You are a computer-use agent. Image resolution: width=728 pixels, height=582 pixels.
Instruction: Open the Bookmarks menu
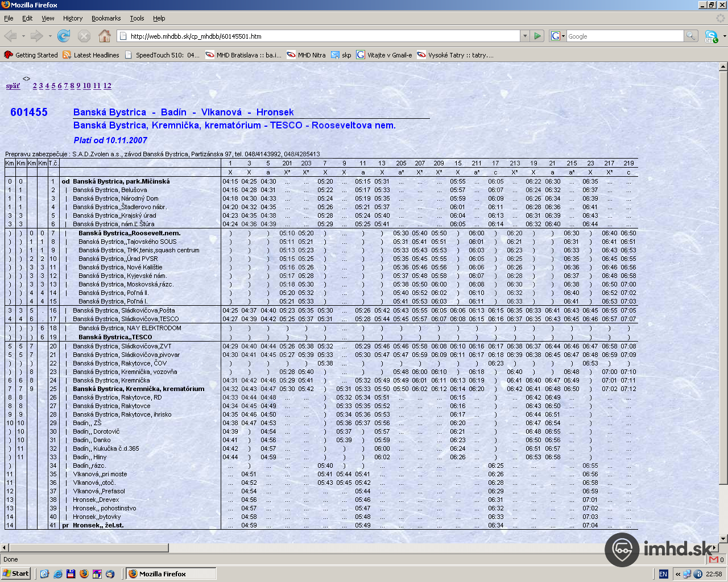pos(106,18)
